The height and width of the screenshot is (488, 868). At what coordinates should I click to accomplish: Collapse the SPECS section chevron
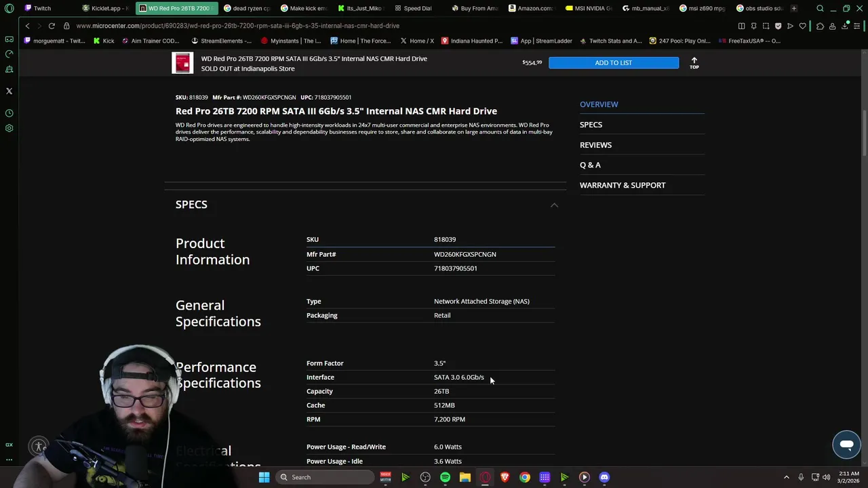tap(554, 205)
